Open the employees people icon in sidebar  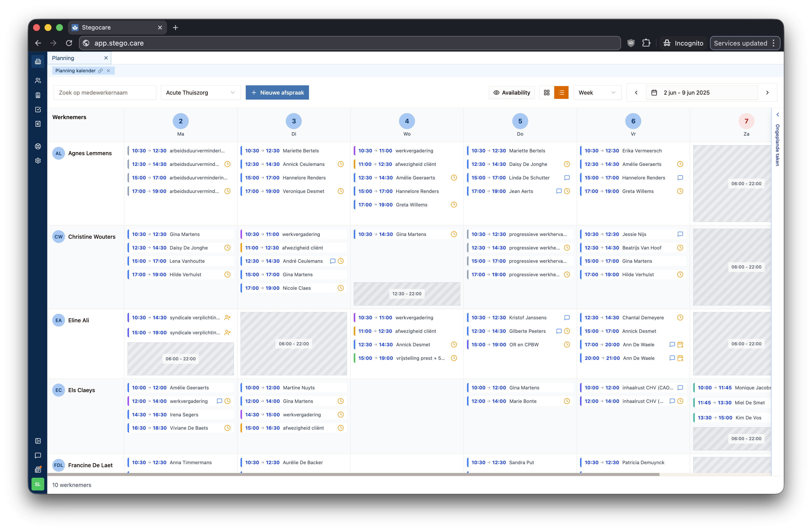pyautogui.click(x=38, y=80)
